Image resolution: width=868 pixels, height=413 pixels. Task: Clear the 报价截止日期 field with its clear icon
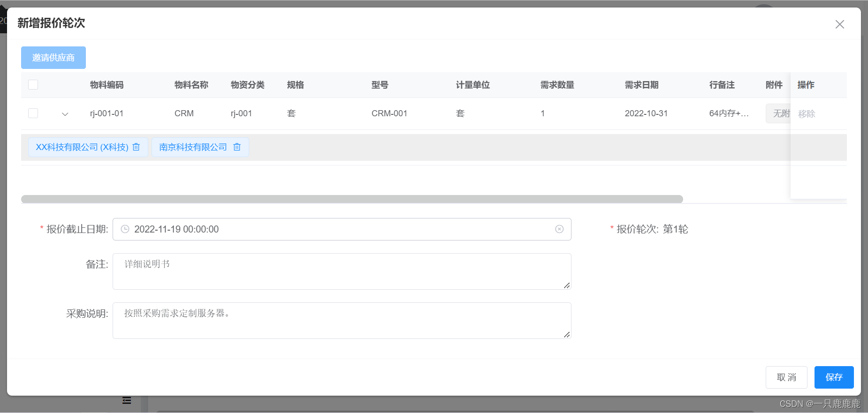559,229
